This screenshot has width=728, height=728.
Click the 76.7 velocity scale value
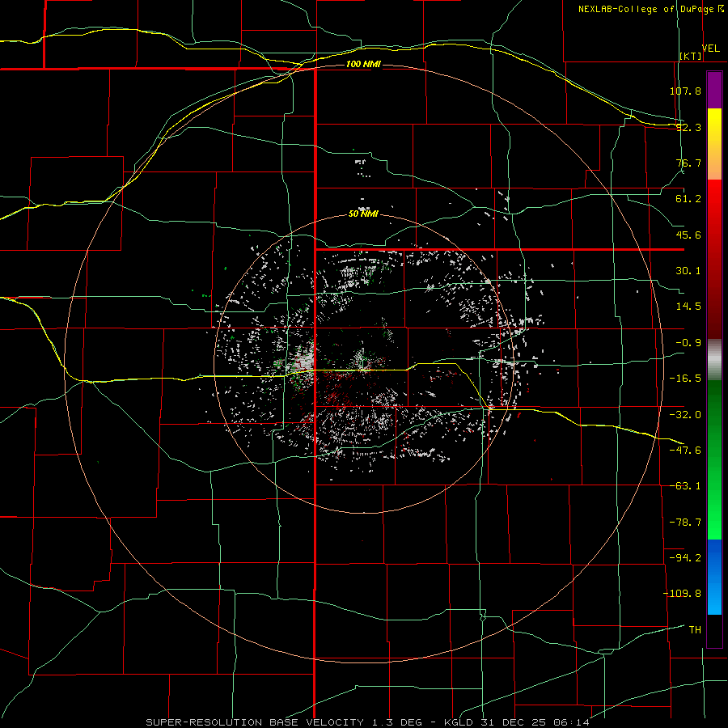688,163
